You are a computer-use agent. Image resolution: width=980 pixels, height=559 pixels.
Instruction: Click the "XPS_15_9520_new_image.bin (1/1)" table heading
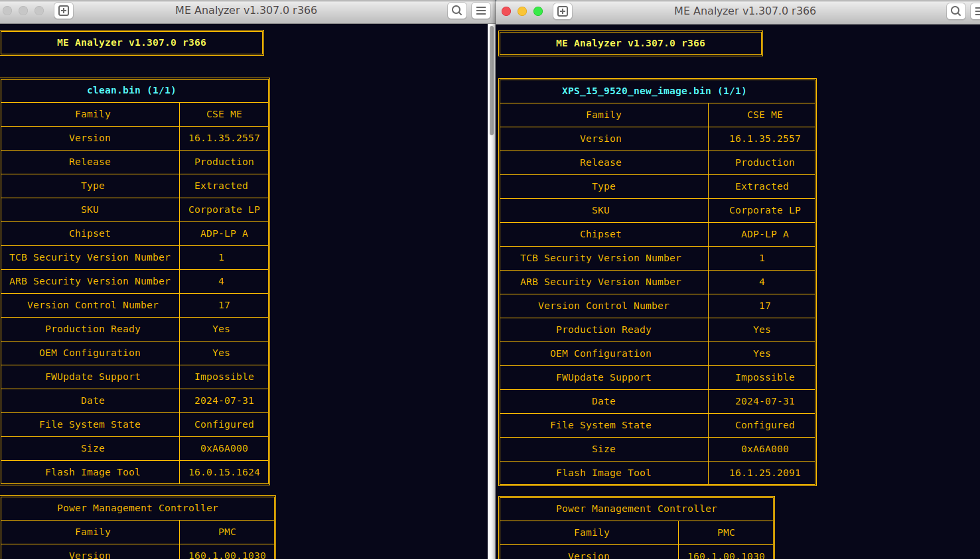click(x=654, y=91)
